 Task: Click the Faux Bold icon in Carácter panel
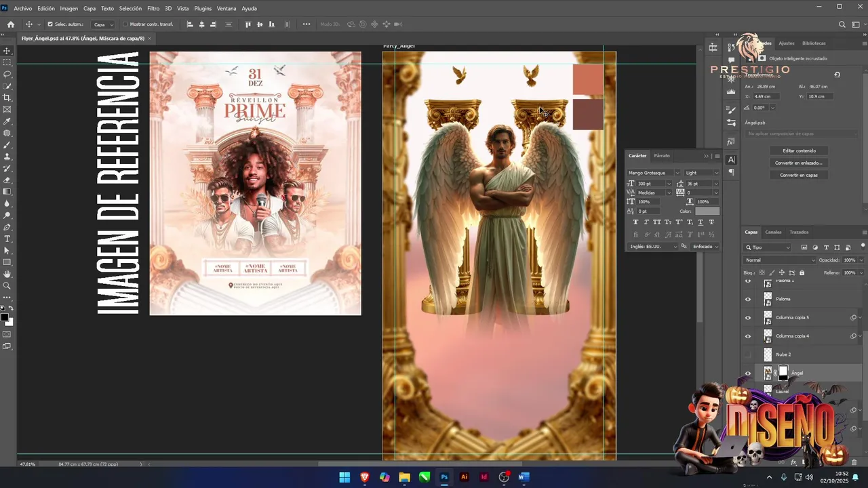coord(635,222)
